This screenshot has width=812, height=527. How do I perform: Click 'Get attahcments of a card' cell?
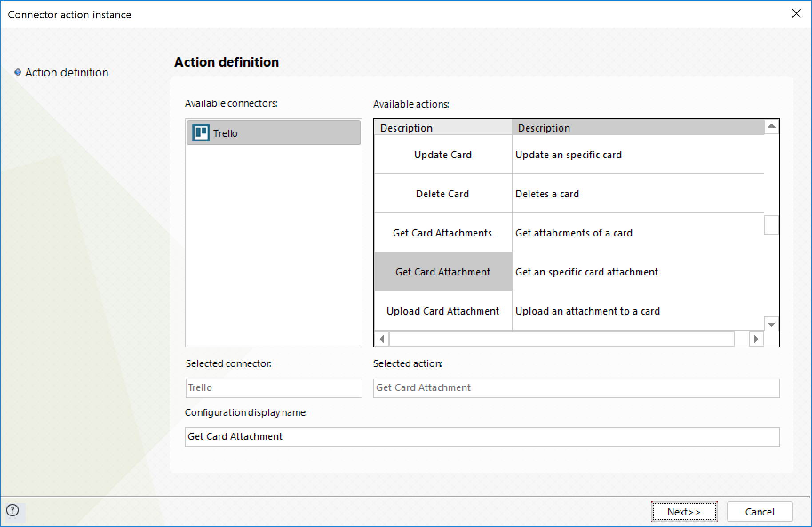(x=638, y=233)
